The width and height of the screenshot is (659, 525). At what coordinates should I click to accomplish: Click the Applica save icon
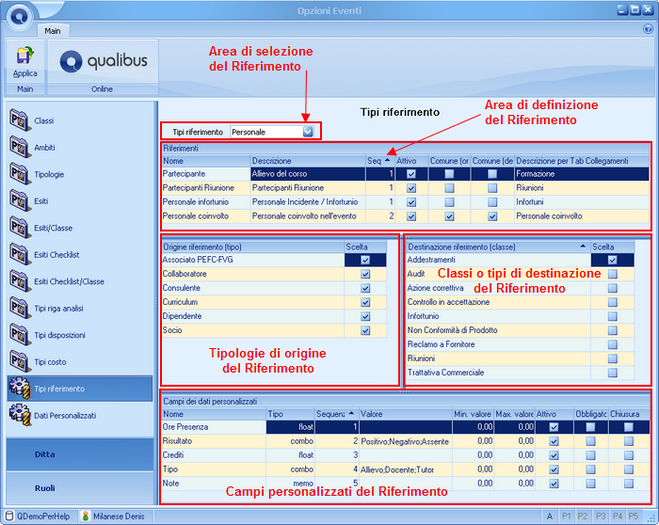tap(25, 55)
